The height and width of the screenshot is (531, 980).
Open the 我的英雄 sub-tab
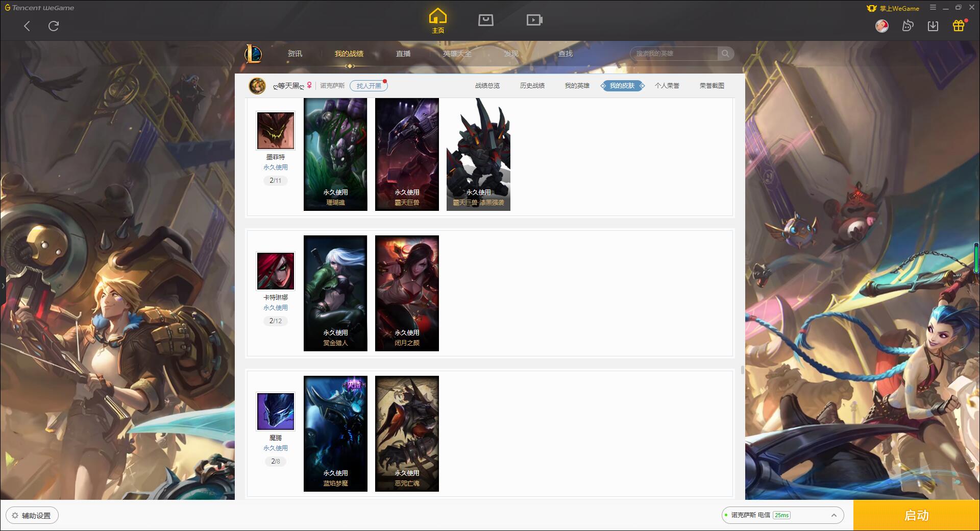[x=577, y=86]
